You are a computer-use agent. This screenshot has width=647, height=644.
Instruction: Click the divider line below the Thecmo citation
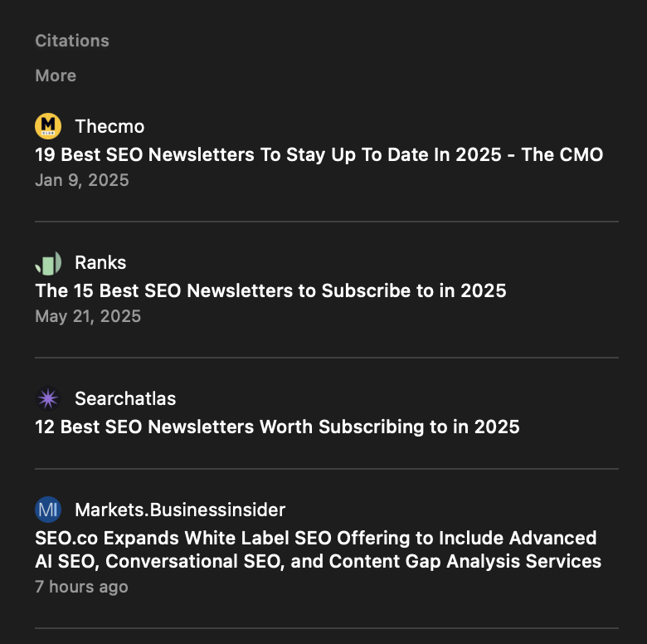pos(326,222)
